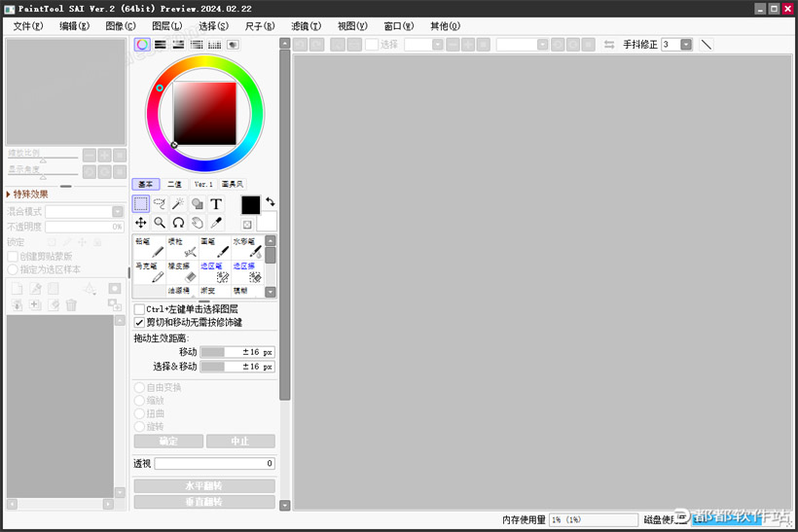Choose the bucket (油漆桶) tool
This screenshot has height=532, width=798.
coord(182,291)
